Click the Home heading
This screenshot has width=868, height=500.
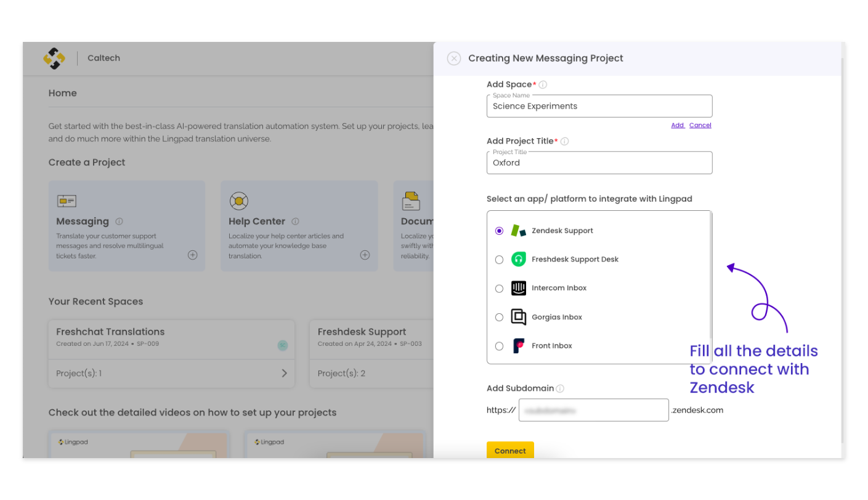click(x=63, y=93)
